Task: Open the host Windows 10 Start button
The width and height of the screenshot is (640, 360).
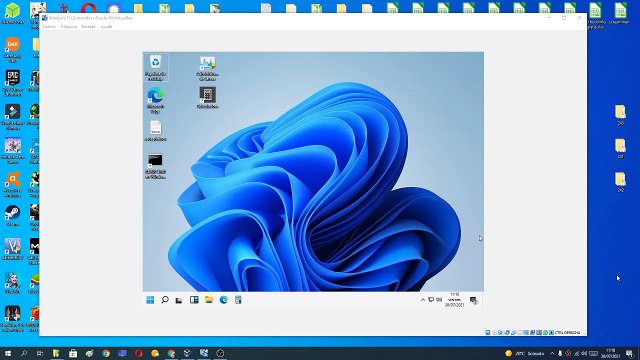Action: pos(8,353)
